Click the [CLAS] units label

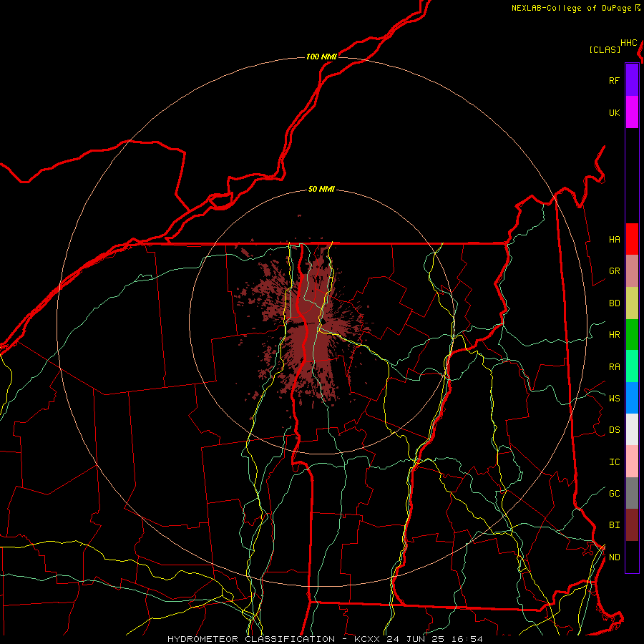(x=605, y=49)
